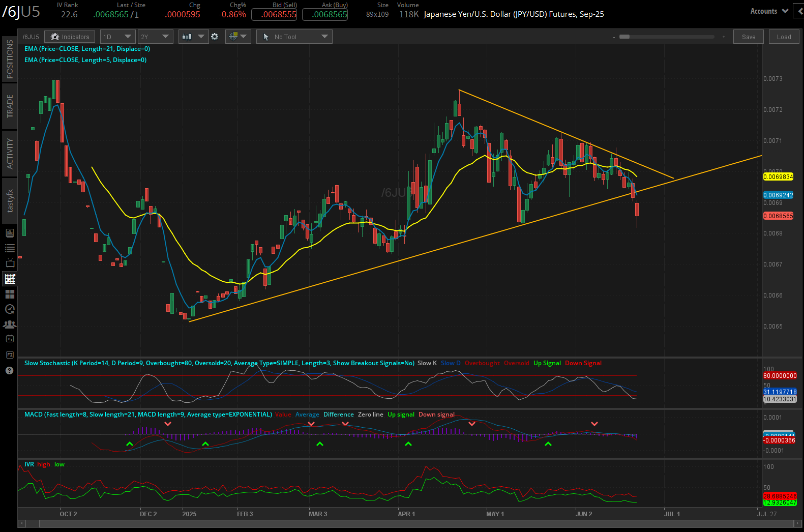Open the No Tool drawing dropdown

(x=294, y=37)
